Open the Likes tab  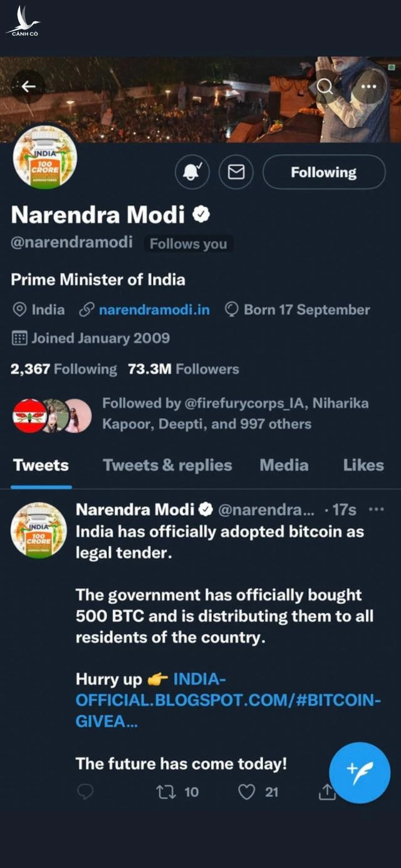pos(363,466)
